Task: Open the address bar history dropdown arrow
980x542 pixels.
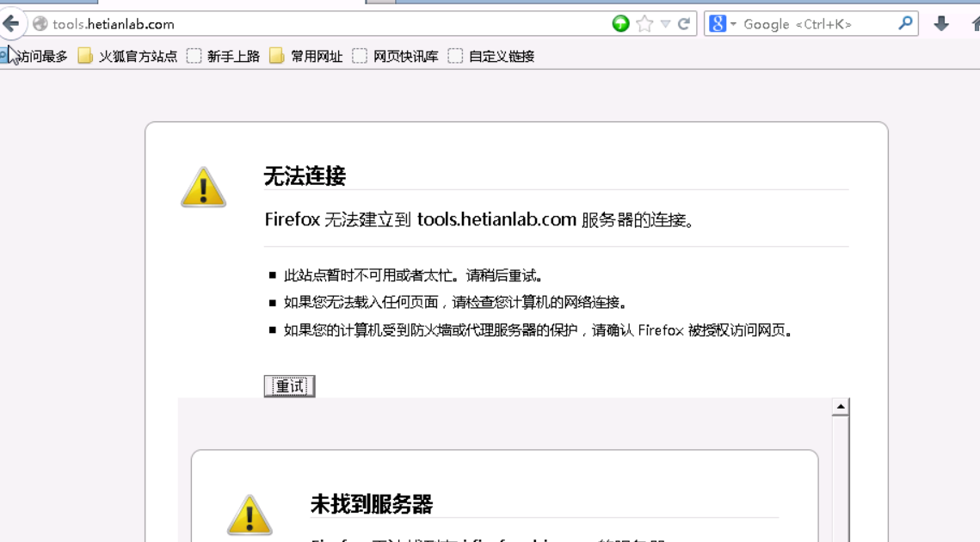Action: point(666,24)
